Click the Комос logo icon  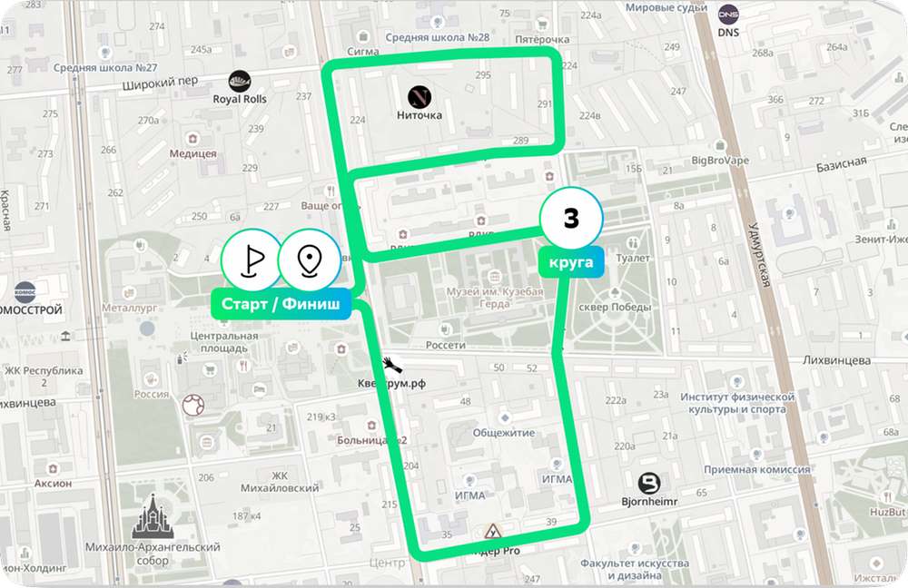[25, 292]
